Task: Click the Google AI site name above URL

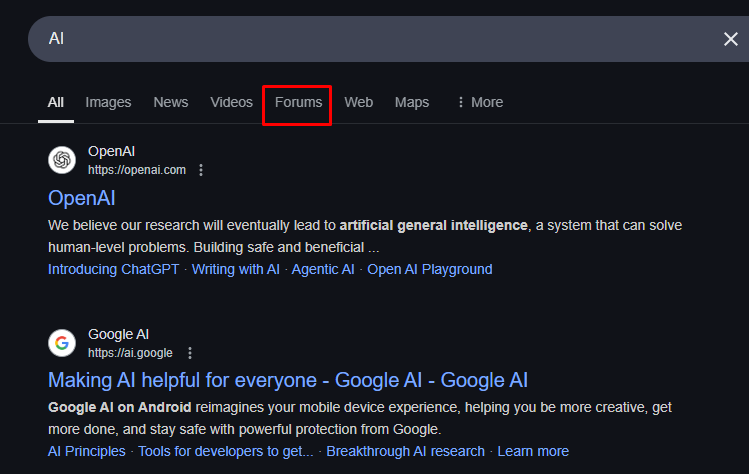Action: (x=118, y=334)
